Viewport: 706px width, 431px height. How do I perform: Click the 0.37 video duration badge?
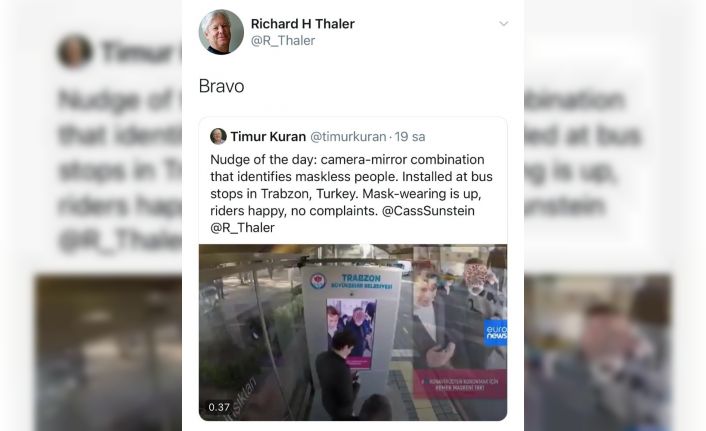point(219,407)
